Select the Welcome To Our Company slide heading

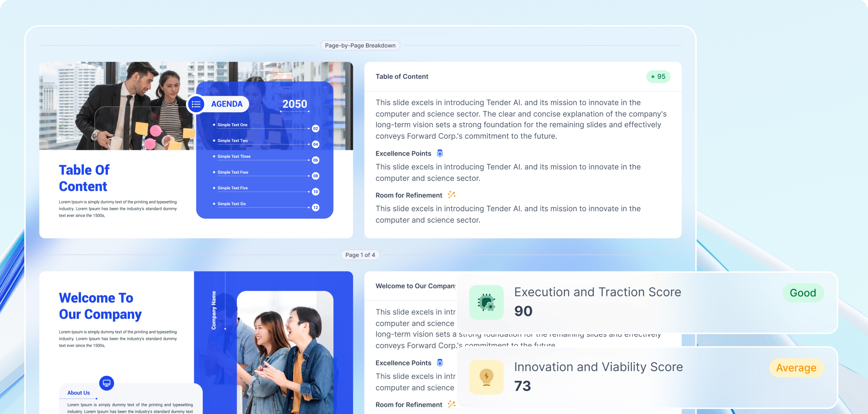[x=100, y=306]
